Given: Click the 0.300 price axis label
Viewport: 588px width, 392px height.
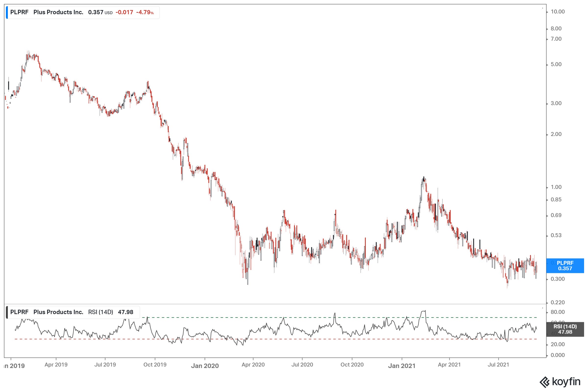Looking at the screenshot, I should pyautogui.click(x=558, y=279).
